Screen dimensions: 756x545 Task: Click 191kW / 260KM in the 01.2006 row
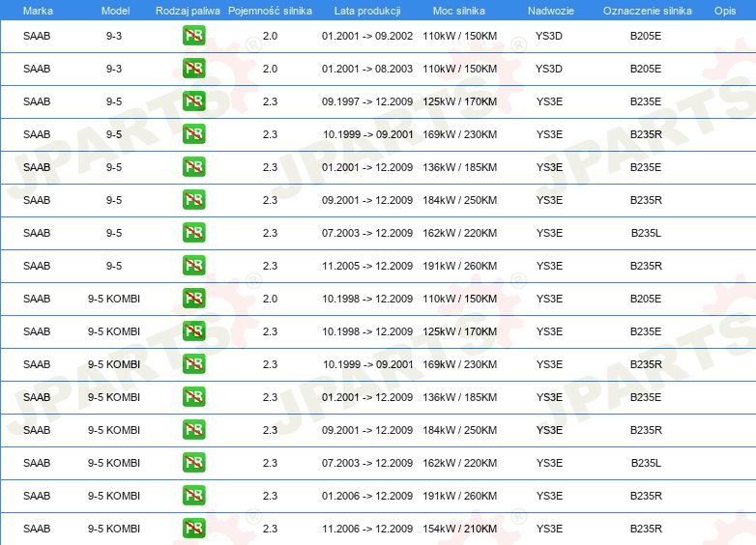(x=459, y=496)
